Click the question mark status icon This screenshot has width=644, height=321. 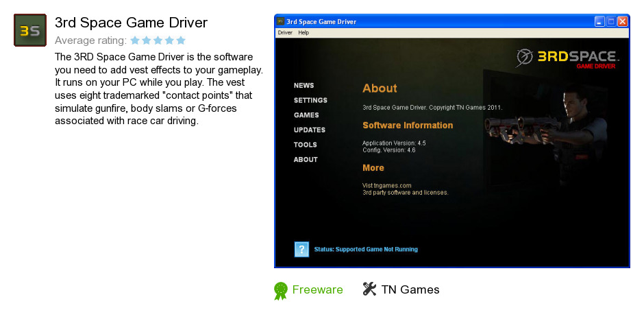301,249
